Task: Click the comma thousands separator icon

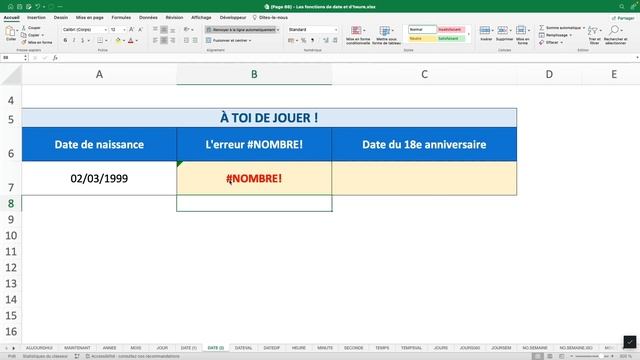Action: tap(313, 40)
